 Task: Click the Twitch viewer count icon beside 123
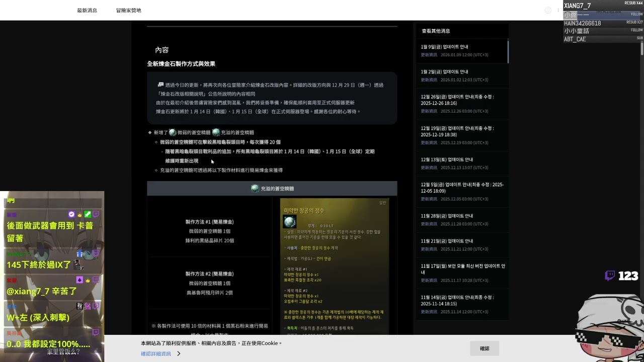[610, 276]
